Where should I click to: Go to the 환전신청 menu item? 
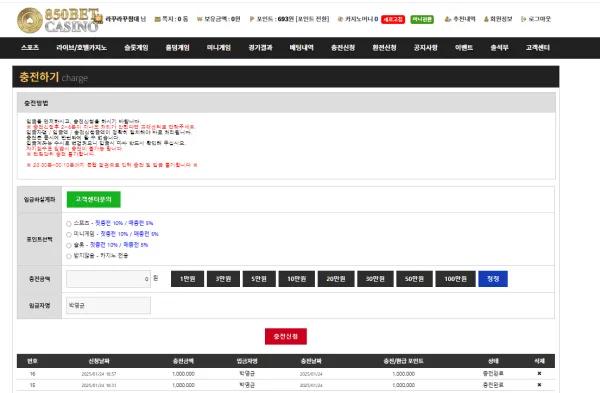[x=384, y=48]
